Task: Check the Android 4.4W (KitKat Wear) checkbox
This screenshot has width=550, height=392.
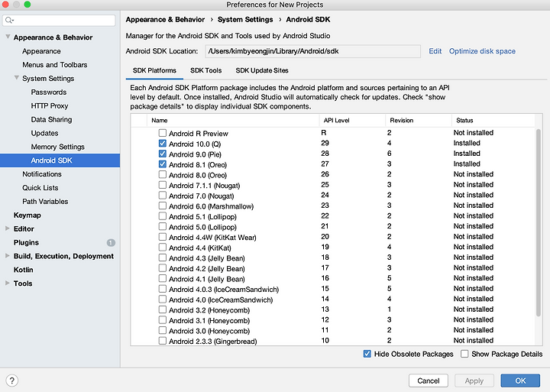Action: click(163, 237)
